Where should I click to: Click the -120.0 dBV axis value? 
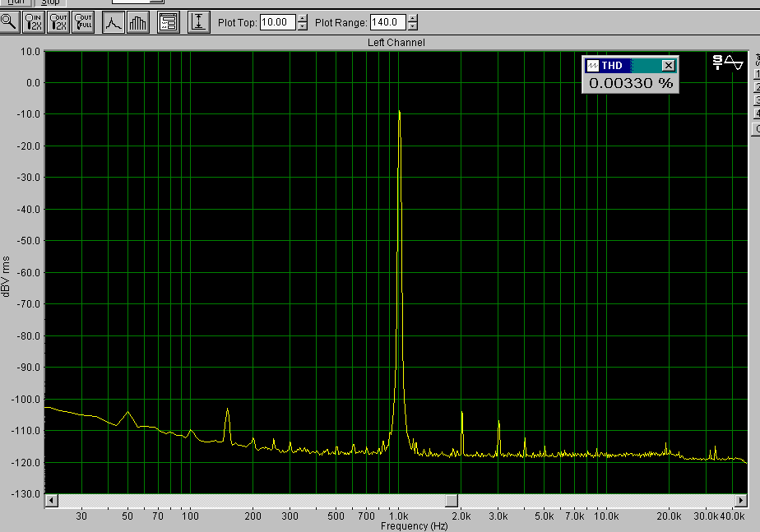pos(25,463)
